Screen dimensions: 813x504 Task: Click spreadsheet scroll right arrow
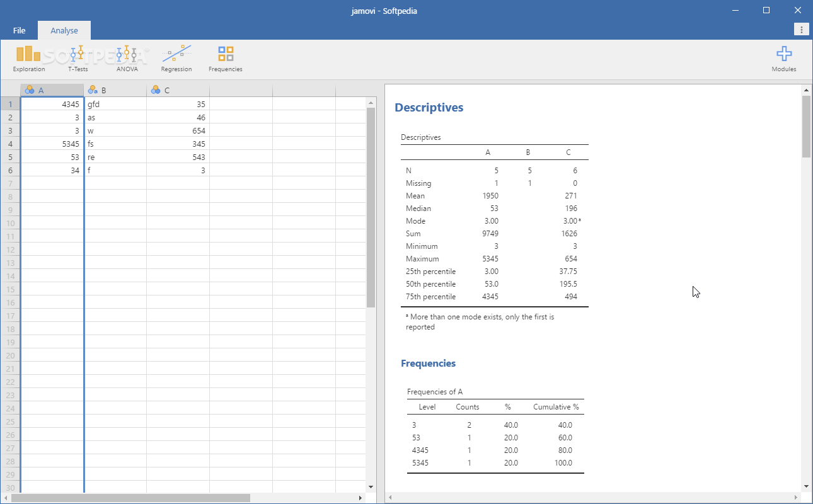click(360, 498)
